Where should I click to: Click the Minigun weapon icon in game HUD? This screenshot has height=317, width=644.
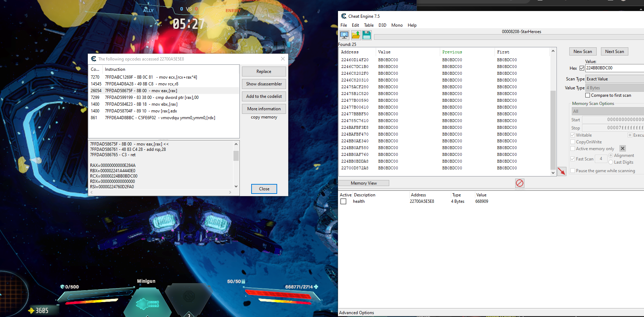click(147, 303)
